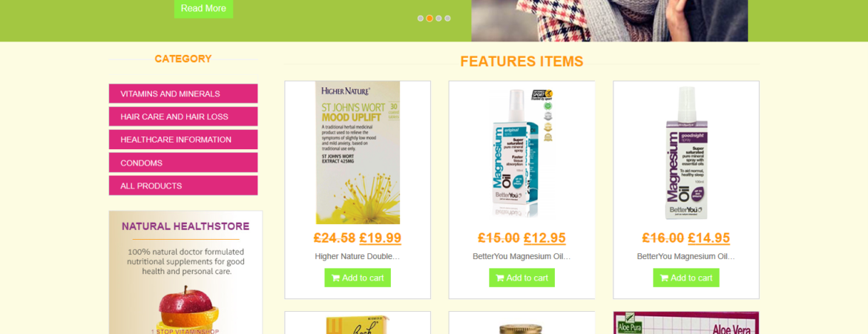This screenshot has width=868, height=334.
Task: Select the first carousel dot
Action: point(421,19)
